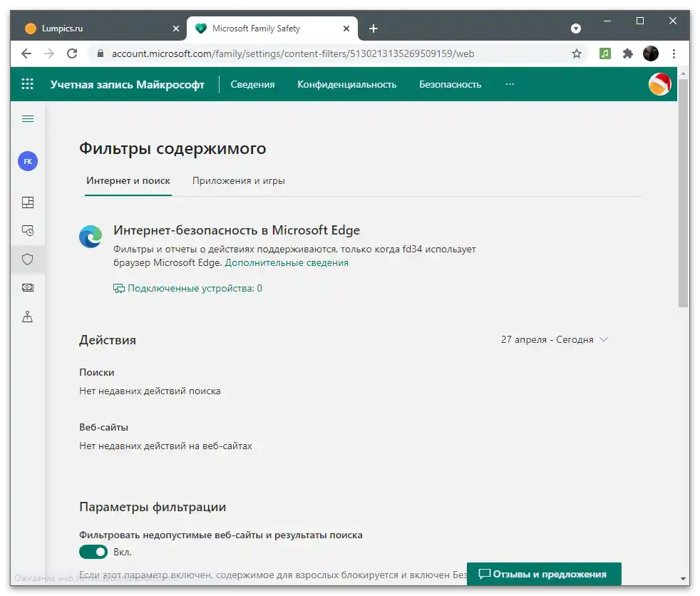Close the Microsoft Family Safety tab
Viewport: 700px width, 596px height.
(x=346, y=29)
